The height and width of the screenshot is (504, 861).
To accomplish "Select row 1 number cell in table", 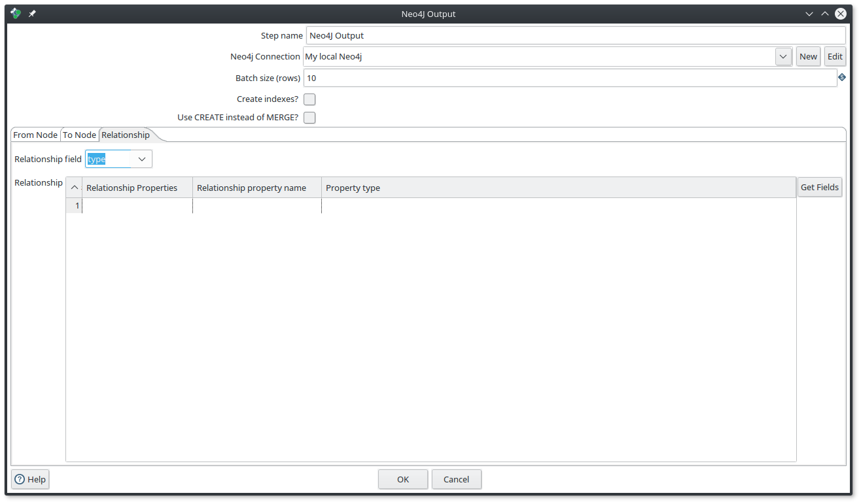I will pos(74,205).
